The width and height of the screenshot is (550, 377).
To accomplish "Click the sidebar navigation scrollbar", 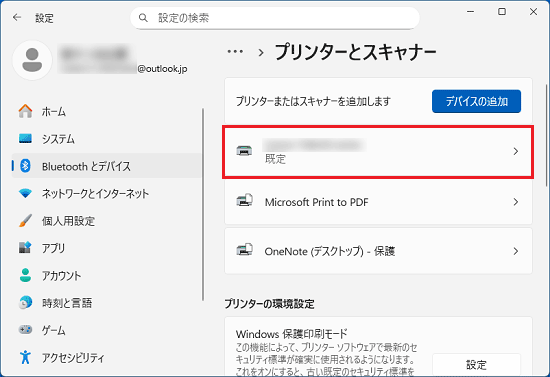I will click(203, 204).
